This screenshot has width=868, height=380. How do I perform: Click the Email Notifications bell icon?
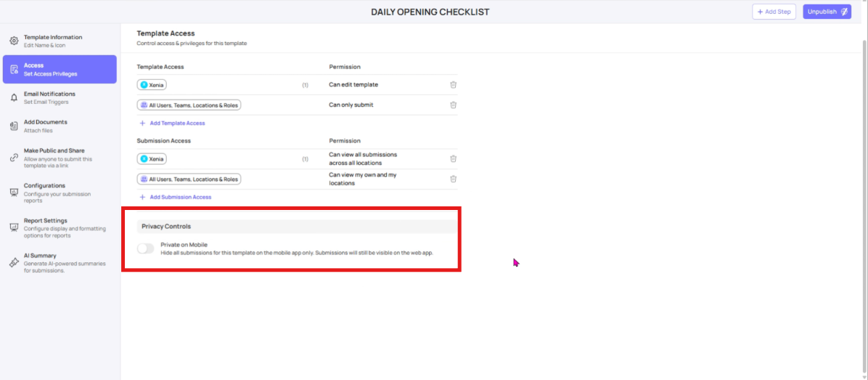[14, 97]
